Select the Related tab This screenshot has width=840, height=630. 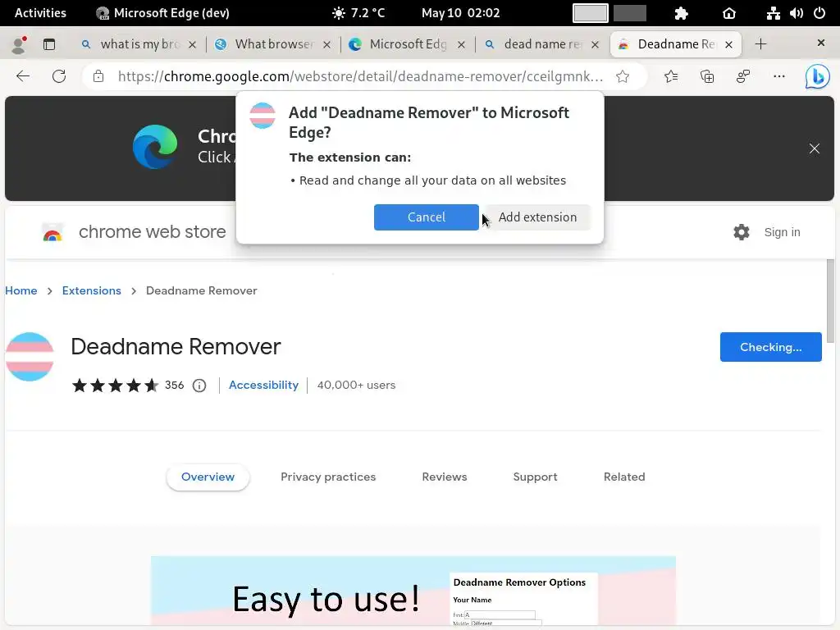coord(624,477)
